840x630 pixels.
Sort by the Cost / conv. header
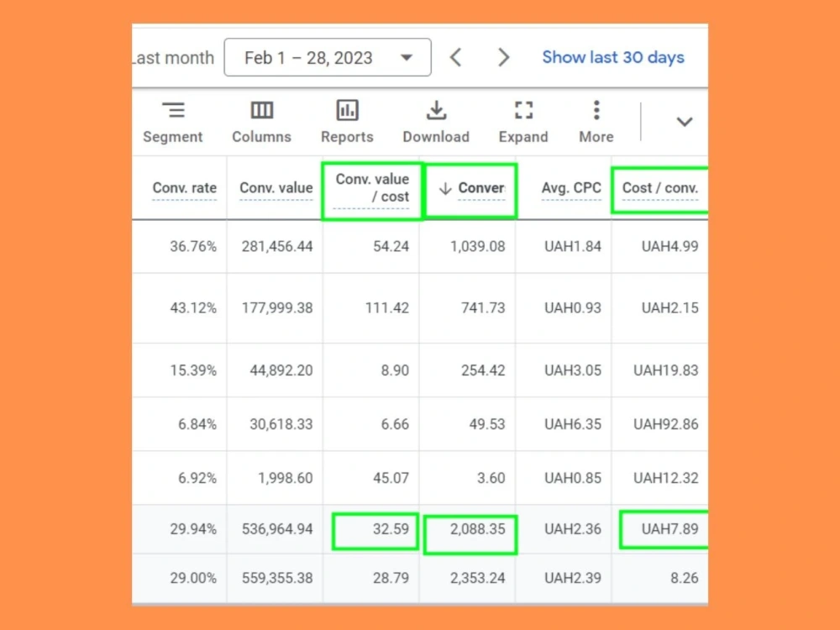[660, 188]
